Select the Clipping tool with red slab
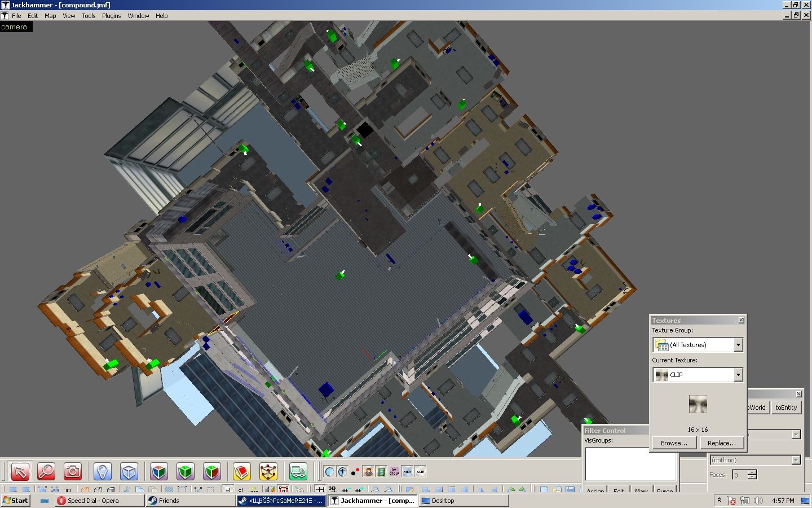Viewport: 812px width, 508px height. [x=241, y=471]
